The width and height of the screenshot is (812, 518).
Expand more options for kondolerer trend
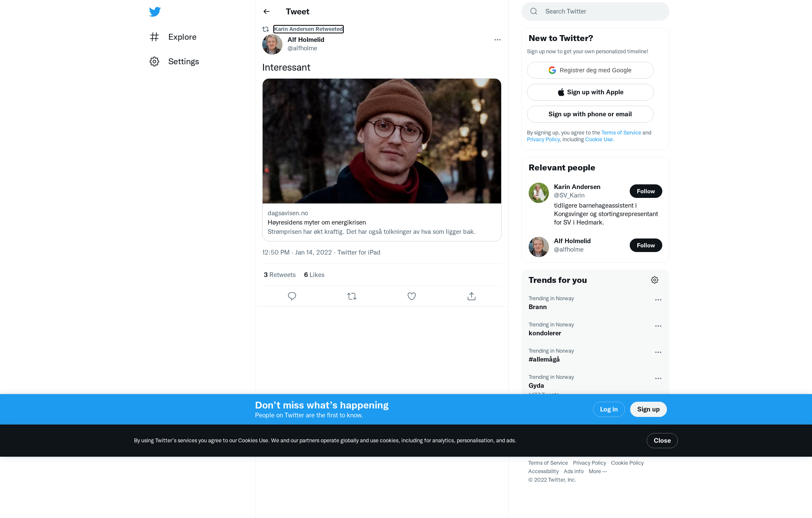(658, 326)
